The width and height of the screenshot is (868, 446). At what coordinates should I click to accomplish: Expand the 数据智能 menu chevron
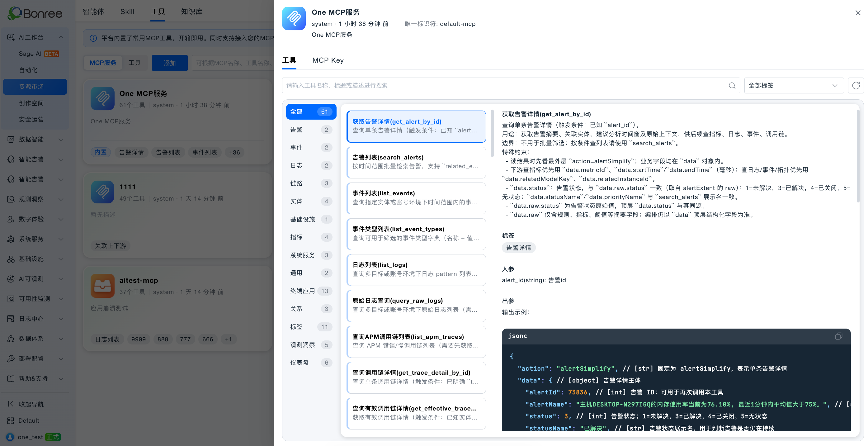point(61,139)
